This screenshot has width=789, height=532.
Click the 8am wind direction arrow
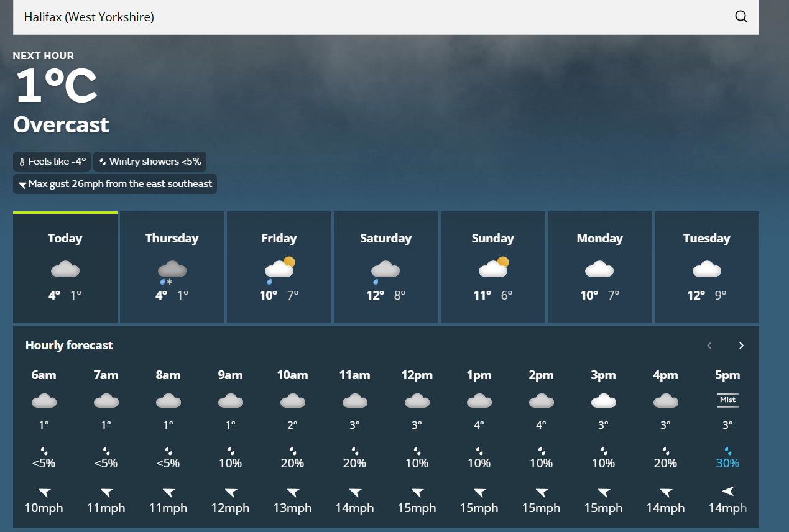[168, 493]
